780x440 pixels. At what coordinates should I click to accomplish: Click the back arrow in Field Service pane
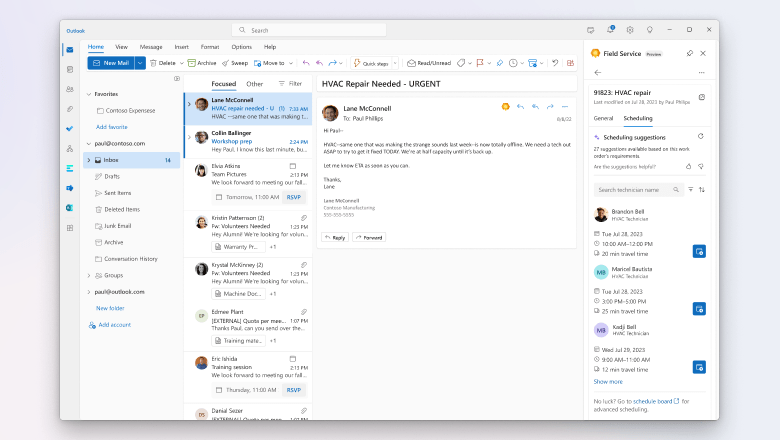[598, 73]
